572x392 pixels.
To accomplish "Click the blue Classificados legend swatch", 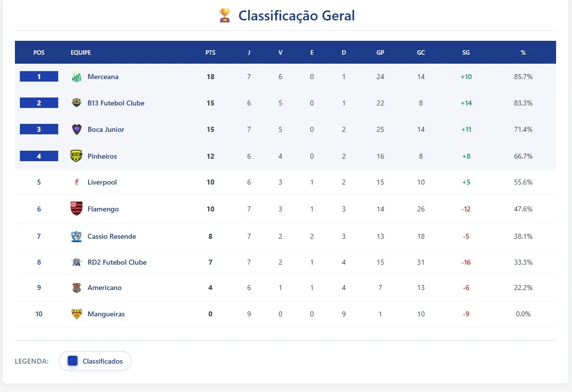I will [73, 361].
